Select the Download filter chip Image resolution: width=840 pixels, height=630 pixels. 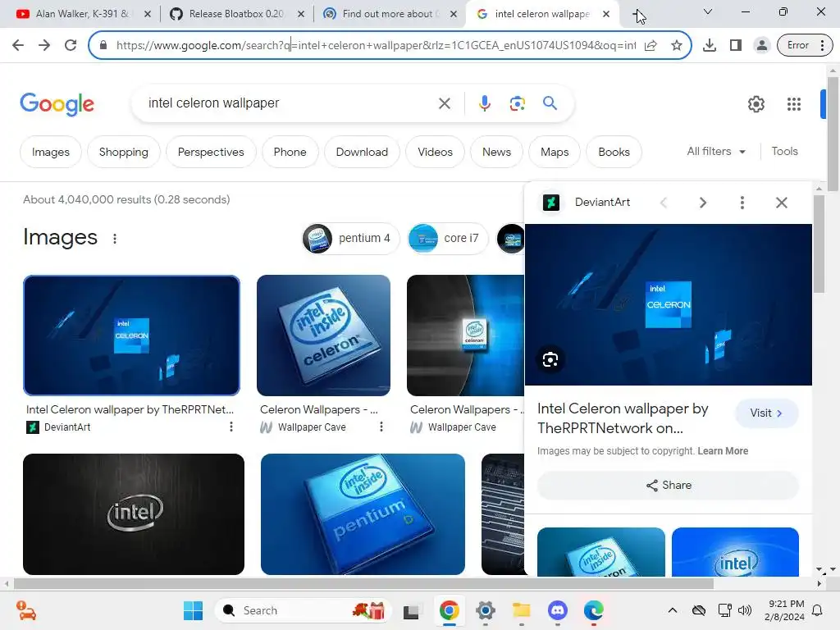[362, 152]
